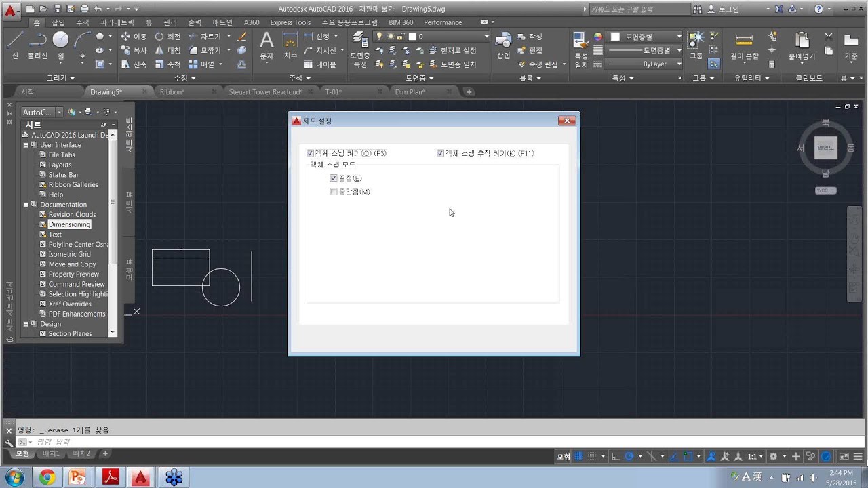Select the Dimension (치수) tool
868x488 pixels.
coord(290,45)
